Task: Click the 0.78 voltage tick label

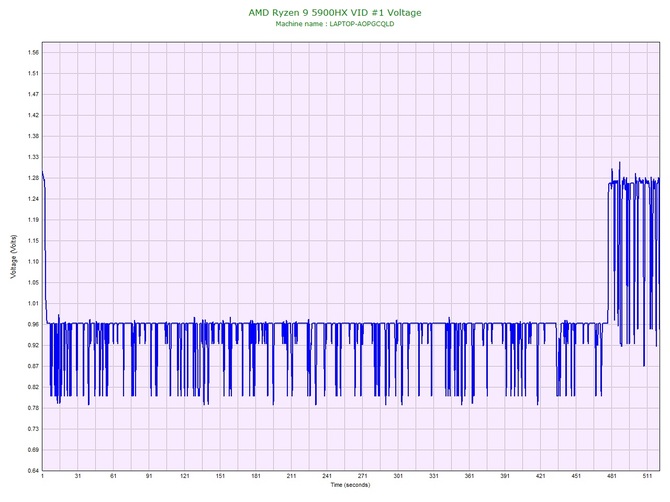Action: (x=33, y=408)
